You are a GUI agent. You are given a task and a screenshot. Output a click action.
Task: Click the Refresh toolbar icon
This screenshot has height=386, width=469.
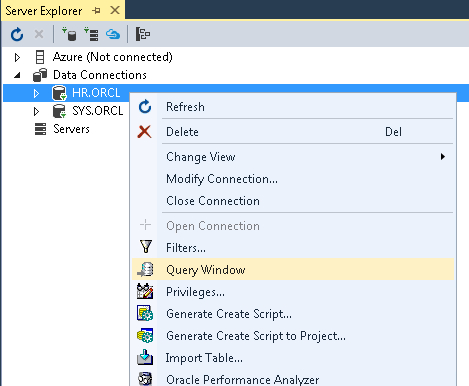pyautogui.click(x=17, y=34)
